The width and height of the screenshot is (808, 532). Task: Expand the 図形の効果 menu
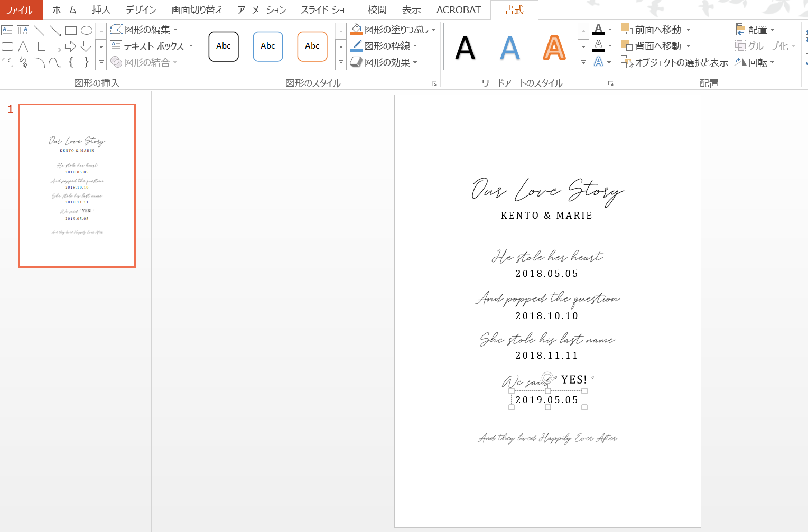(x=415, y=62)
